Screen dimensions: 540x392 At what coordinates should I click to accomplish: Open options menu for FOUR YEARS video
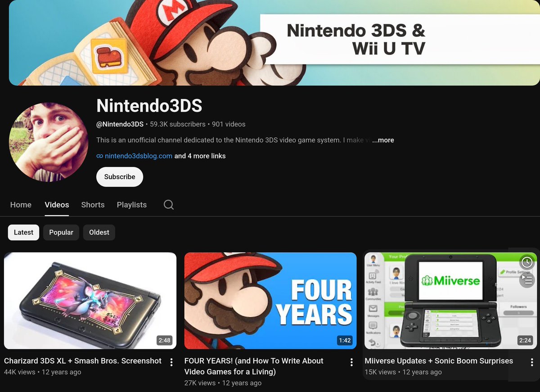351,362
